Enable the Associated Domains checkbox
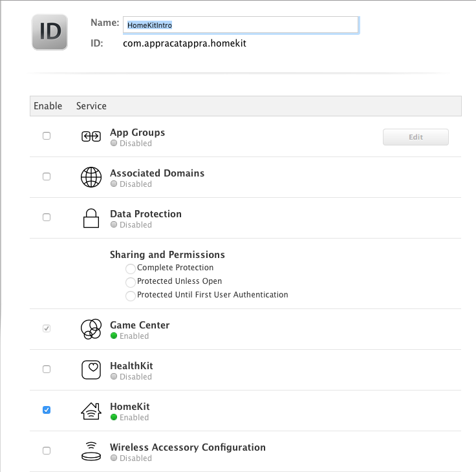 (47, 177)
